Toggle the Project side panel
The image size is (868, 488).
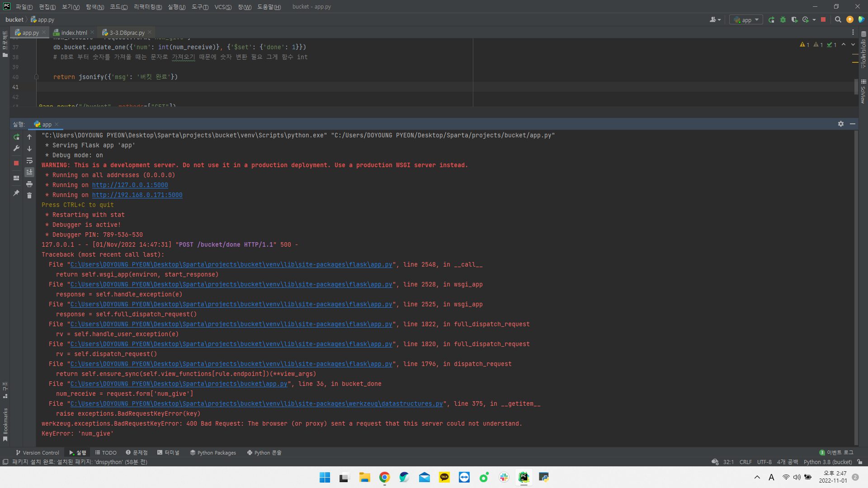click(x=5, y=44)
